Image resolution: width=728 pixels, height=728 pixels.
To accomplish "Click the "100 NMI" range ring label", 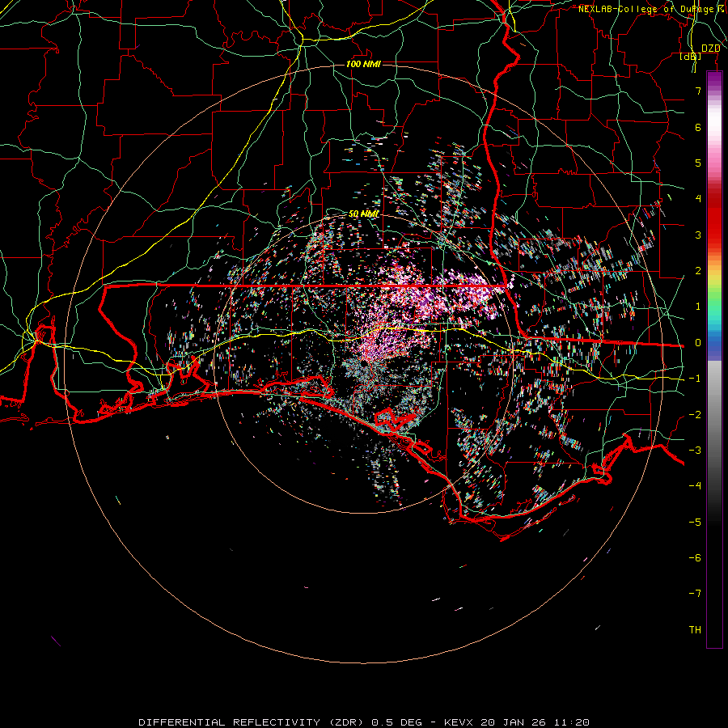I will pyautogui.click(x=363, y=64).
